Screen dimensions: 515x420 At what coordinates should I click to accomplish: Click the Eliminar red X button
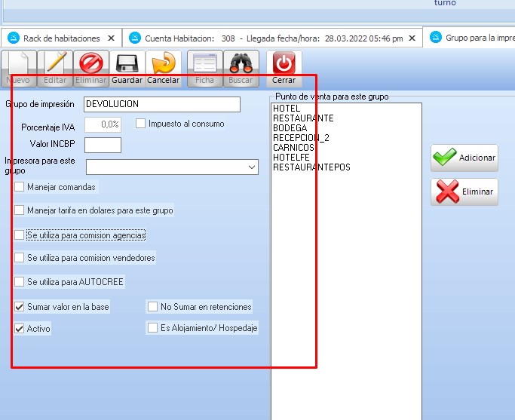pyautogui.click(x=464, y=192)
